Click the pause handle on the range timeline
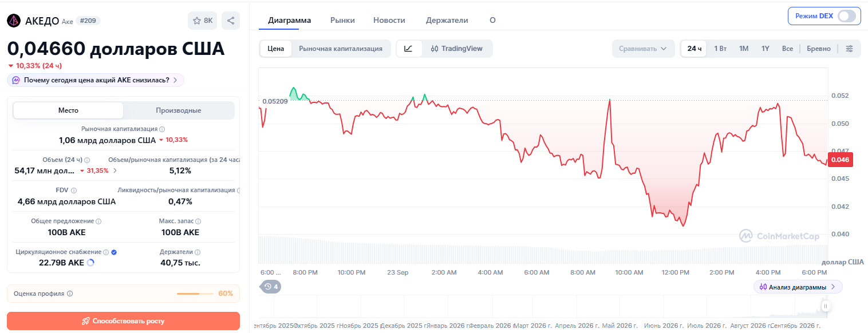 point(825,307)
